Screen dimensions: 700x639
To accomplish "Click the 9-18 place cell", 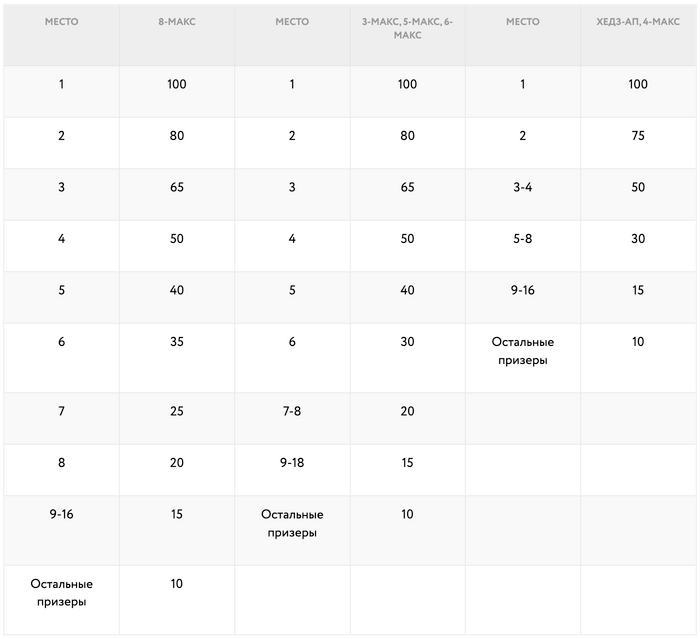I will [292, 463].
